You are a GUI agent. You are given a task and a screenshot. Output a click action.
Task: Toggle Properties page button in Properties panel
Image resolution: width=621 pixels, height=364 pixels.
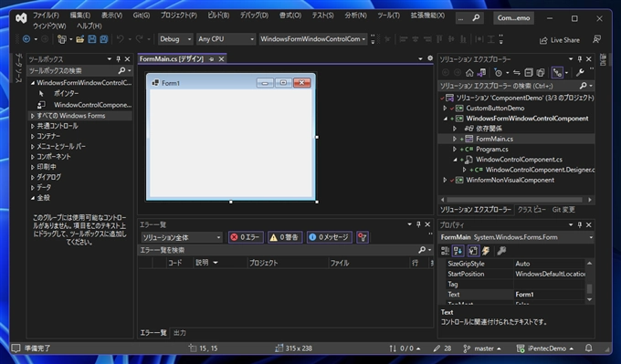click(473, 251)
